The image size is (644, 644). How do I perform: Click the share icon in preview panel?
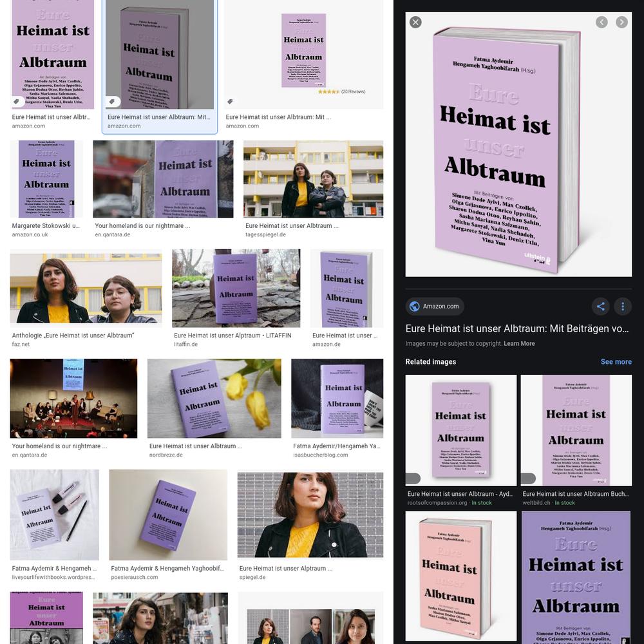click(600, 307)
